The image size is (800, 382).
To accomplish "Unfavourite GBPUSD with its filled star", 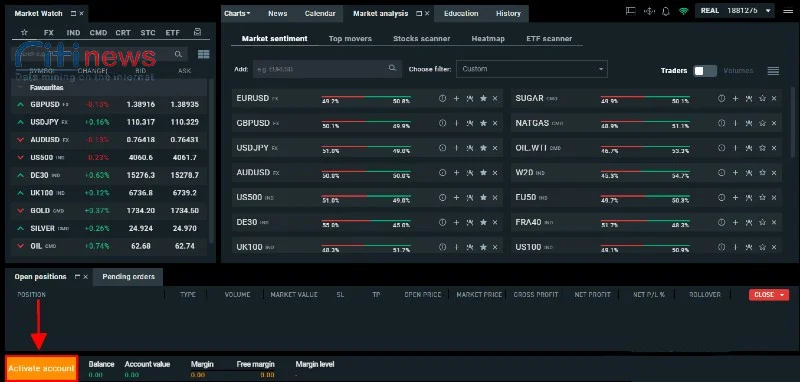I will pyautogui.click(x=483, y=123).
